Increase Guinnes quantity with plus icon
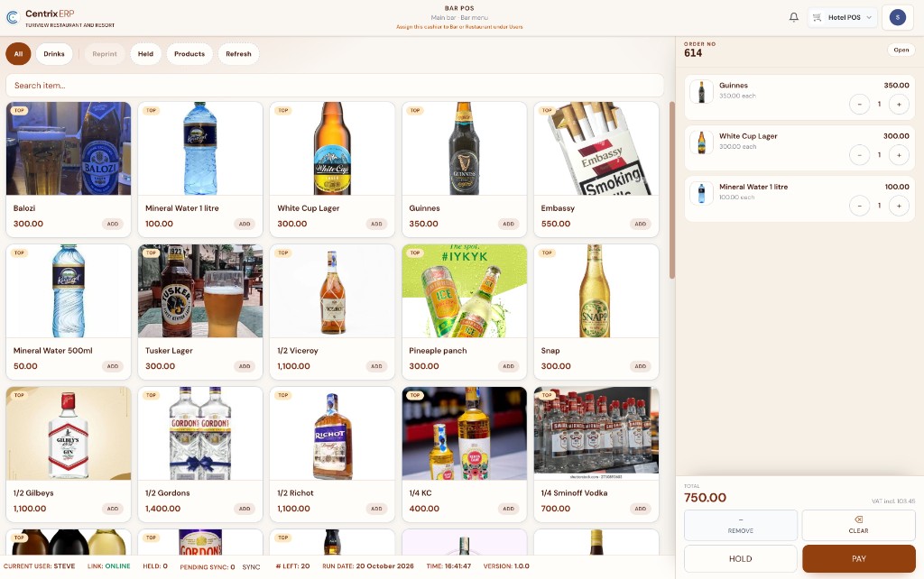Screen dimensions: 924x579 pyautogui.click(x=899, y=105)
